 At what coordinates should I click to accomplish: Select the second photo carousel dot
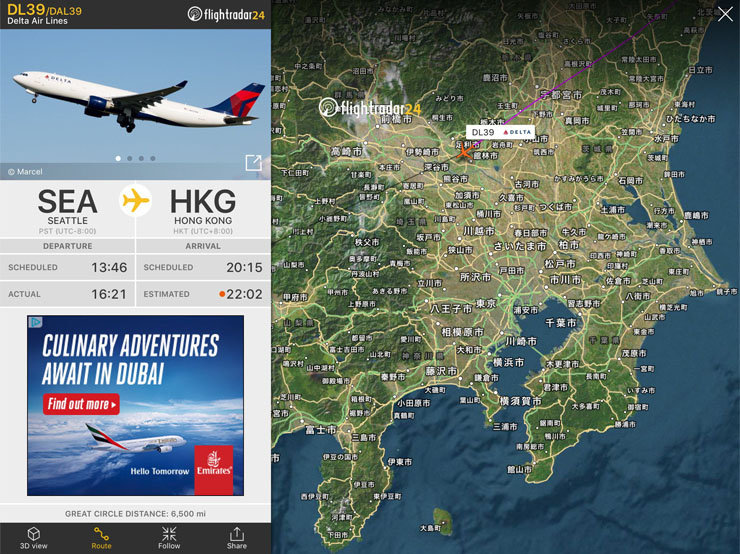[x=130, y=159]
